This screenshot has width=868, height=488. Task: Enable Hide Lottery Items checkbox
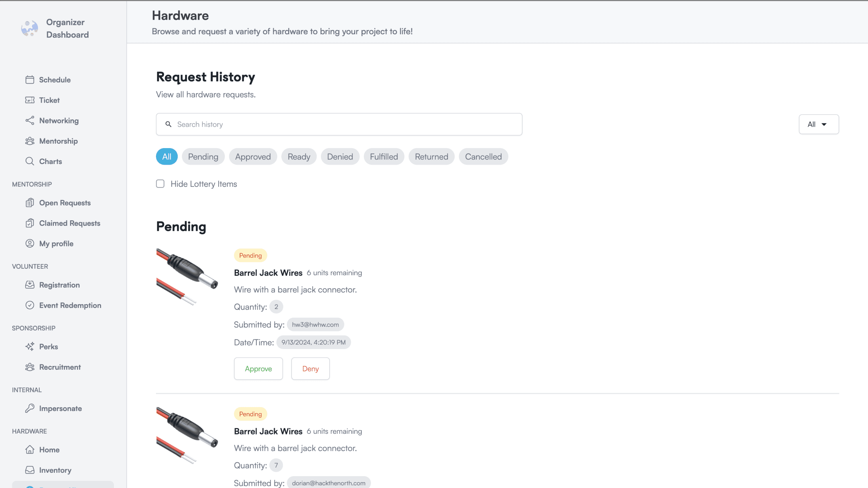(x=160, y=184)
